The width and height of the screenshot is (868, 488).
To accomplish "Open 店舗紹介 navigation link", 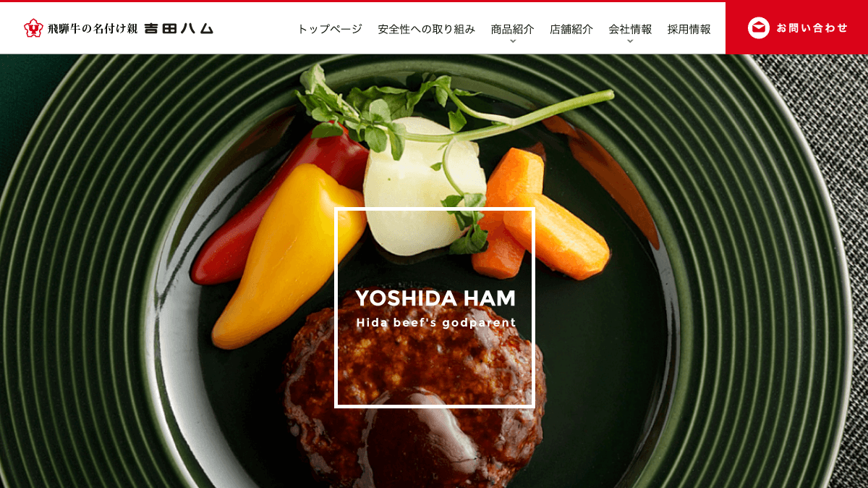I will click(571, 29).
